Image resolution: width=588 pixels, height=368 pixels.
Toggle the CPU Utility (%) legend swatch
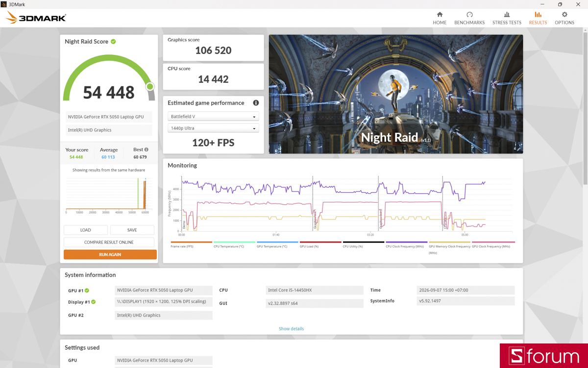[364, 242]
